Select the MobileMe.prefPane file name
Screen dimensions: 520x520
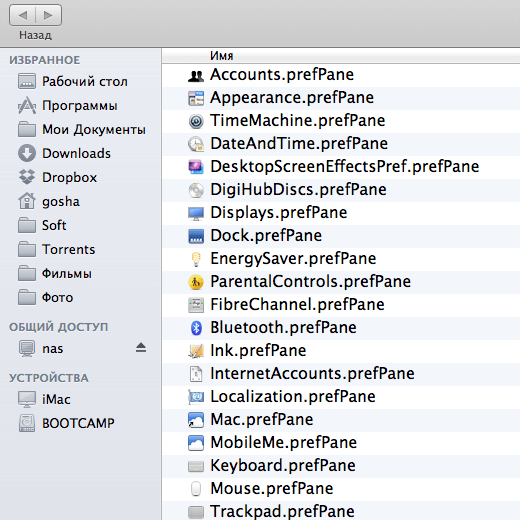(283, 443)
